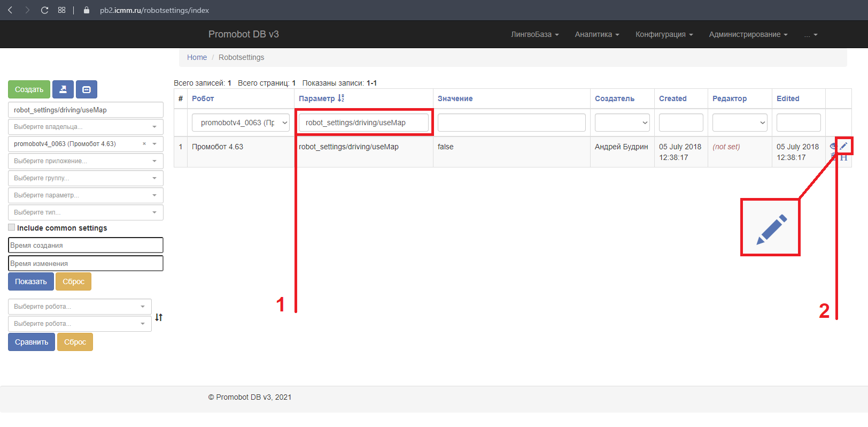The width and height of the screenshot is (868, 427).
Task: Enable the Include common settings checkbox
Action: [12, 227]
